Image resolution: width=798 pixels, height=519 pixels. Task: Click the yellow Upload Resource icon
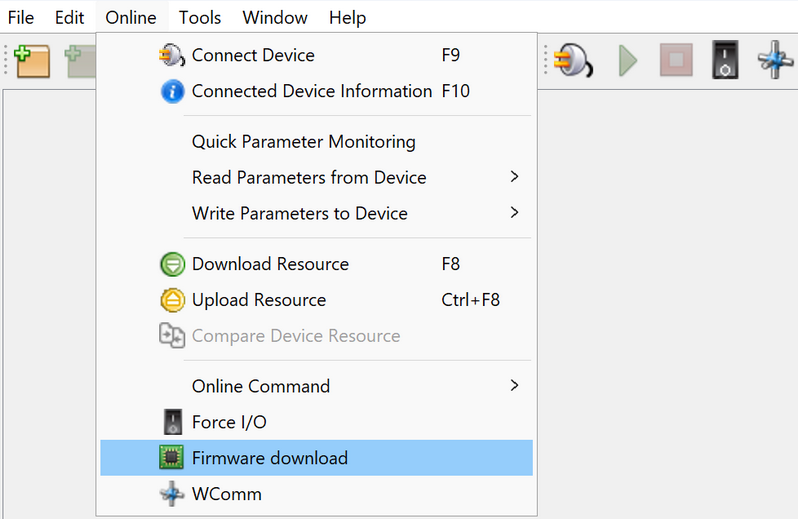[172, 300]
